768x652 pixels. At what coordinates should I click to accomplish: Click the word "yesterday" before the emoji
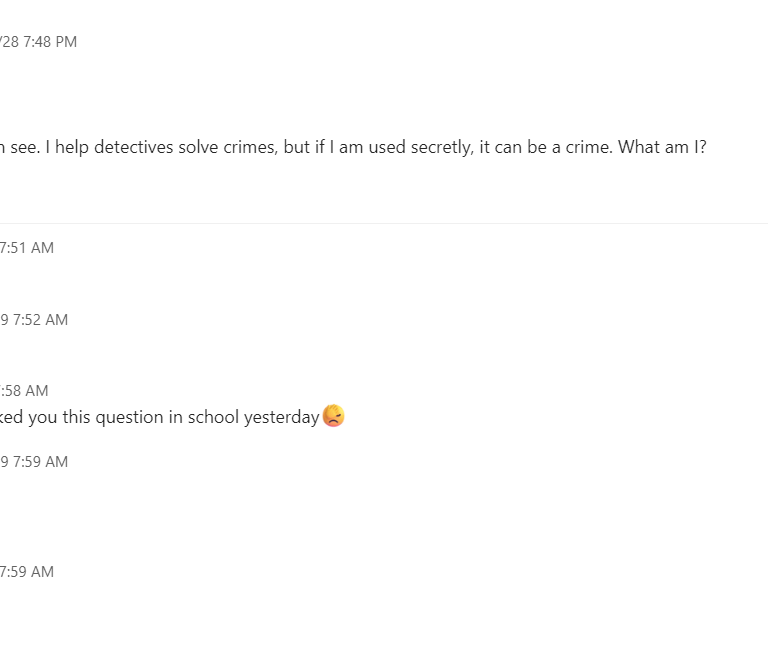(x=281, y=417)
